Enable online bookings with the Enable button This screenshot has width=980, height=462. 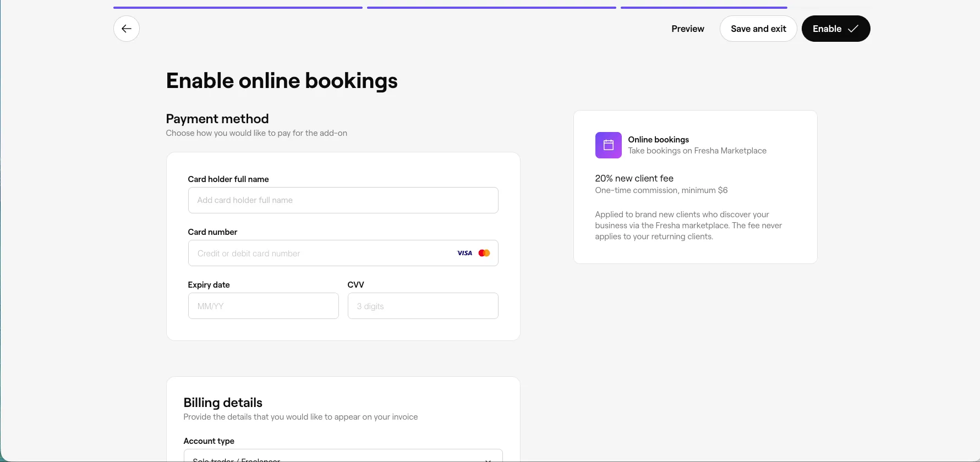point(836,29)
